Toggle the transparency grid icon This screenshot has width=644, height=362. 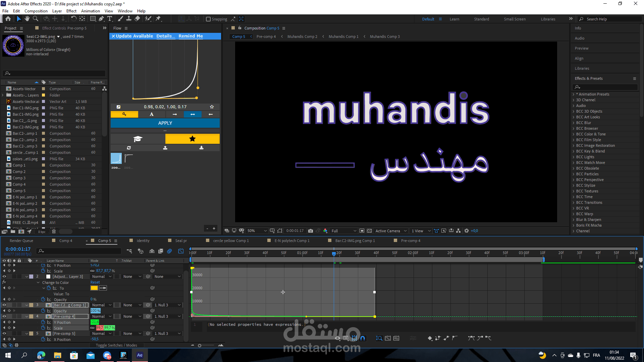click(369, 231)
